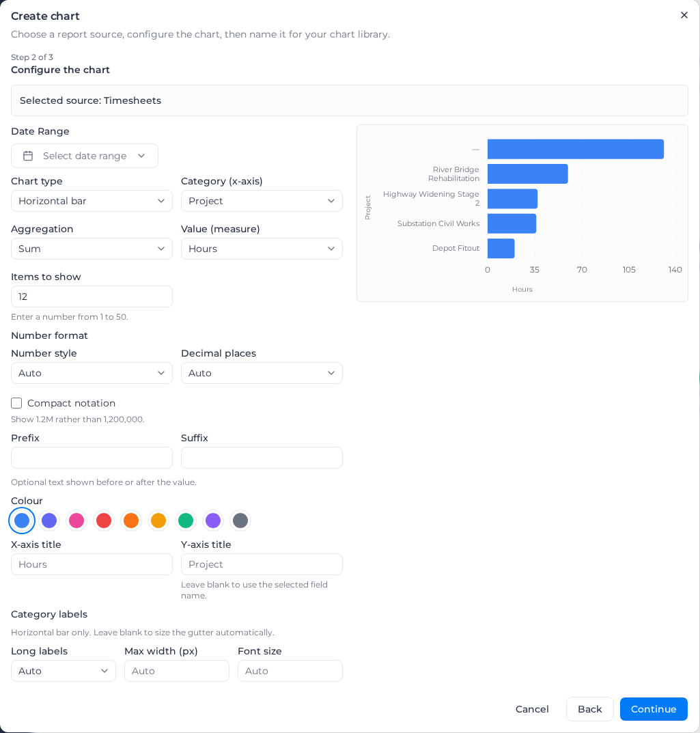Click the Substation Civil Works bar

click(512, 223)
